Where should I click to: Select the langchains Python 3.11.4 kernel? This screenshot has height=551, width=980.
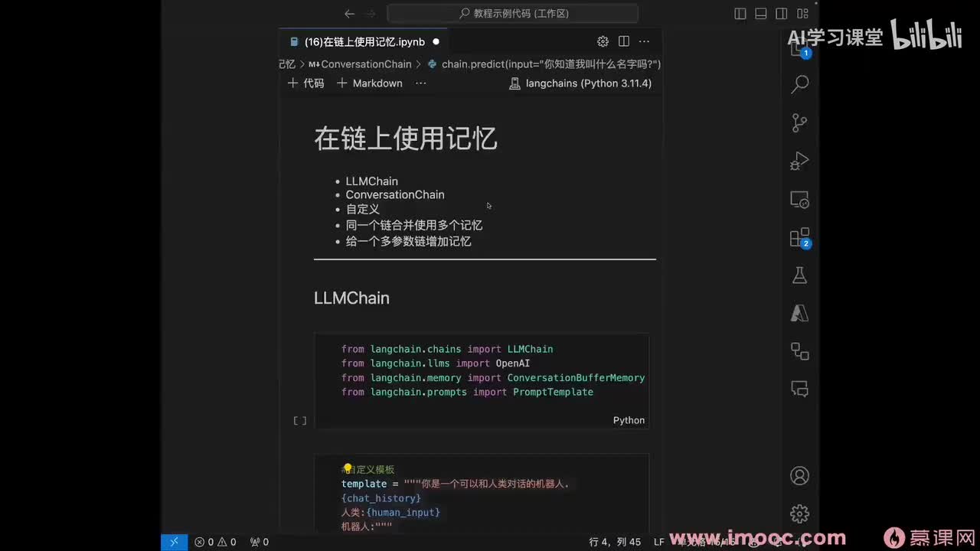point(580,83)
